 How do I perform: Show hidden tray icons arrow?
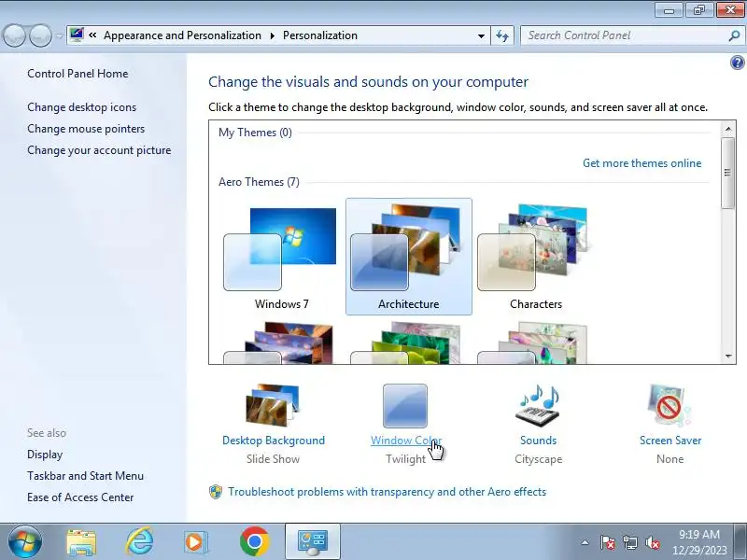pos(585,542)
